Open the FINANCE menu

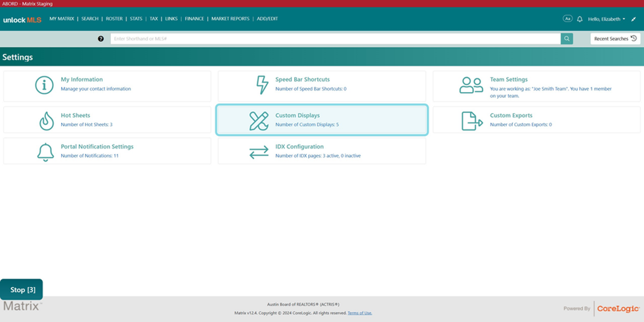194,18
